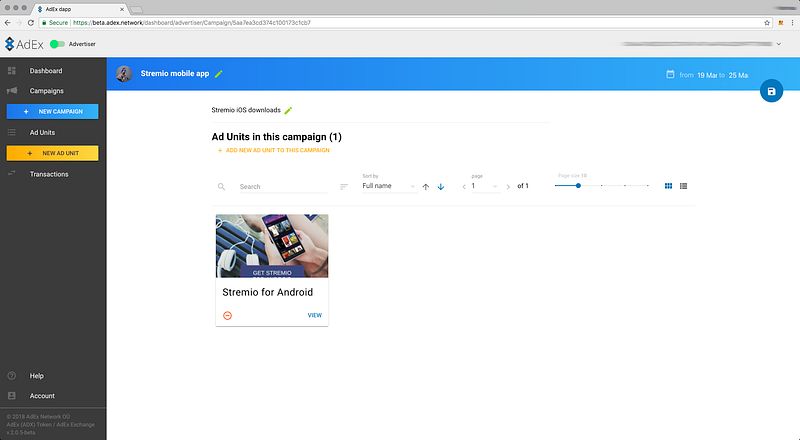Click the campaign avatar image
The width and height of the screenshot is (800, 440).
[x=124, y=74]
